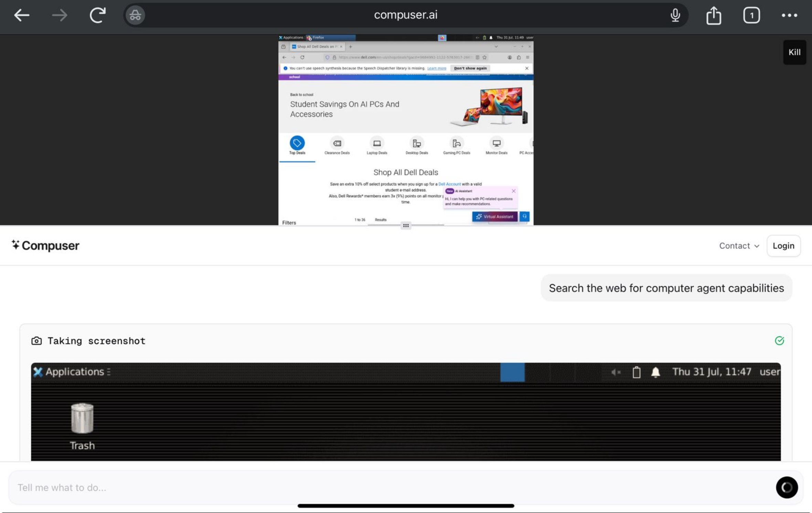Open Applications menu in remote desktop panel
Image resolution: width=812 pixels, height=513 pixels.
pos(291,37)
